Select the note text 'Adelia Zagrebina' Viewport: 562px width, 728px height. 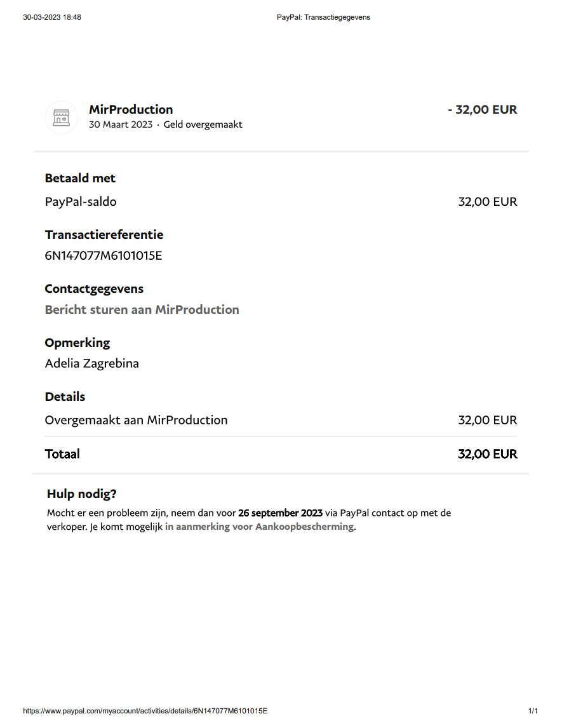point(91,363)
